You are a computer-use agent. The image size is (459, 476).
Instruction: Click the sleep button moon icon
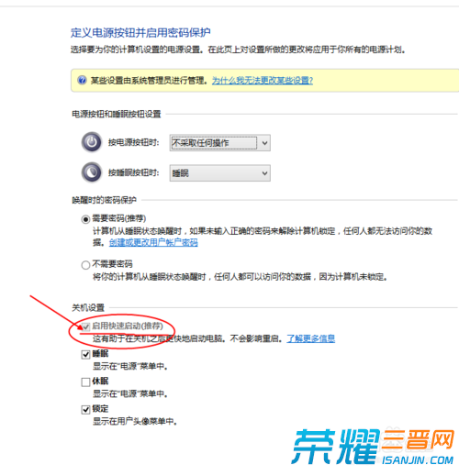[x=92, y=172]
